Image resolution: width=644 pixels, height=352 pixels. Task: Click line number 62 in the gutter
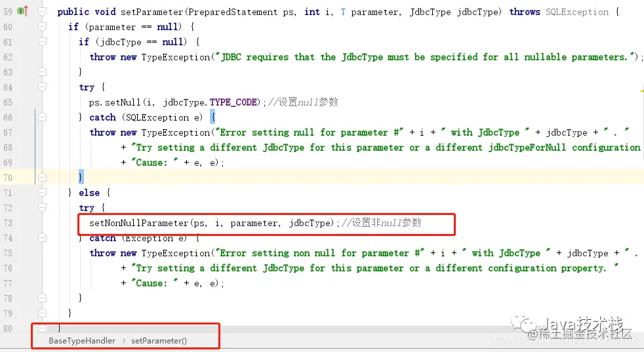(8, 56)
